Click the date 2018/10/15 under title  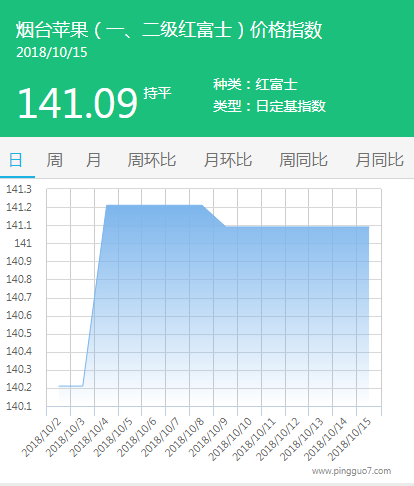point(52,52)
